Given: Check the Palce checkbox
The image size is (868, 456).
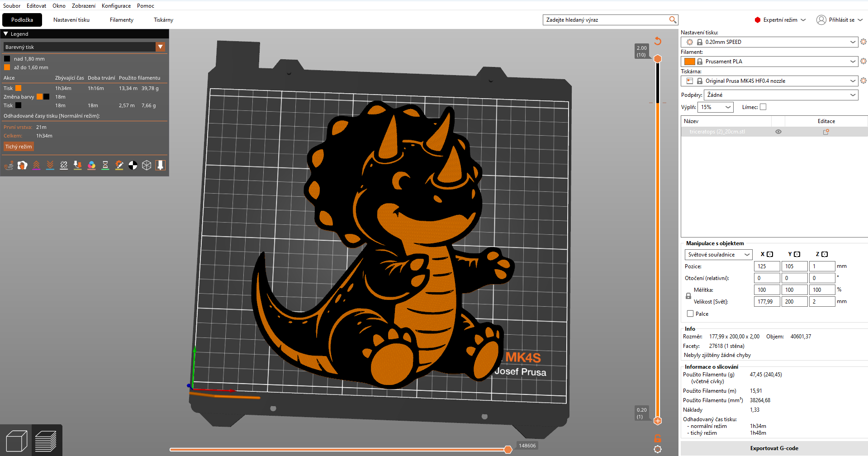Looking at the screenshot, I should pyautogui.click(x=690, y=313).
